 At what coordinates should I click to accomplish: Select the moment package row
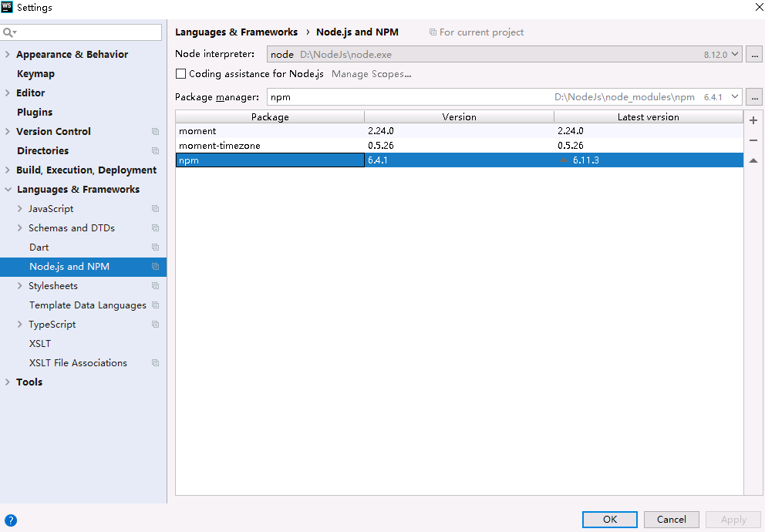(459, 130)
